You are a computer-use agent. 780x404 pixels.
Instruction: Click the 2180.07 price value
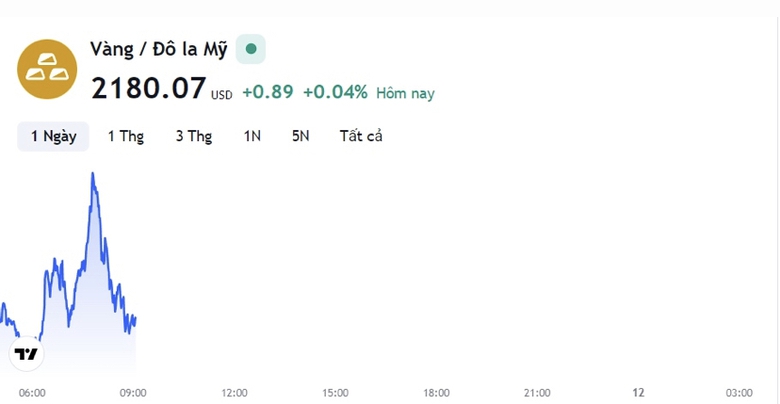(148, 89)
